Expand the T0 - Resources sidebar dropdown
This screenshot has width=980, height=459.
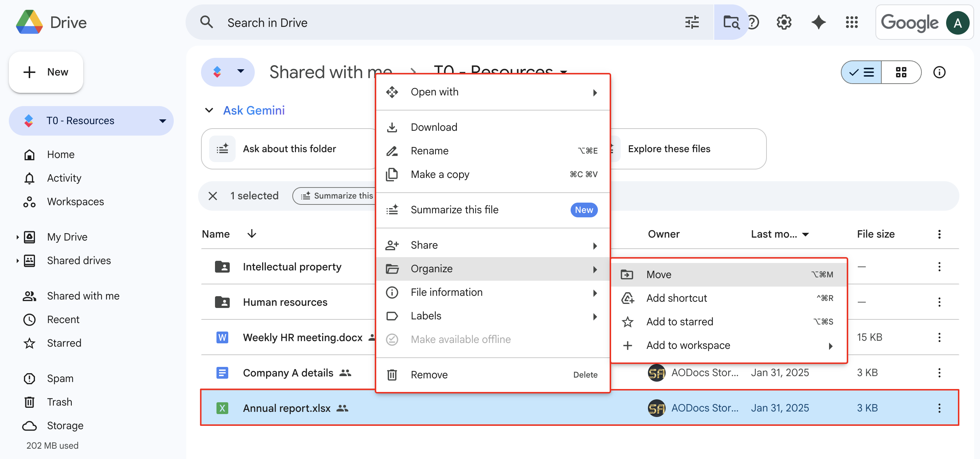coord(162,121)
